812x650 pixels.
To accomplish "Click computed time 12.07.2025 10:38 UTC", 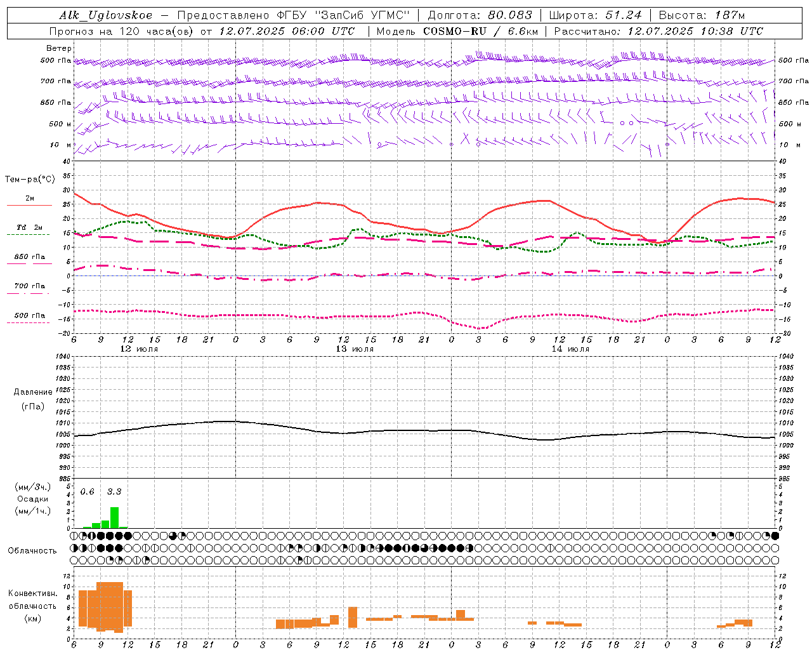I will [695, 31].
